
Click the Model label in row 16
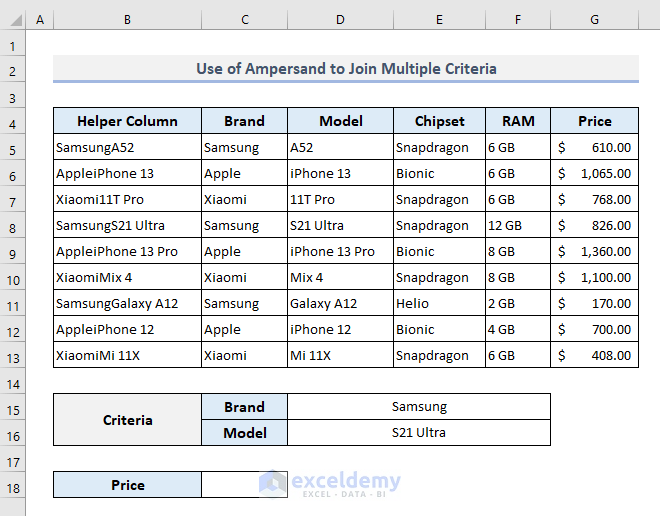(x=245, y=433)
